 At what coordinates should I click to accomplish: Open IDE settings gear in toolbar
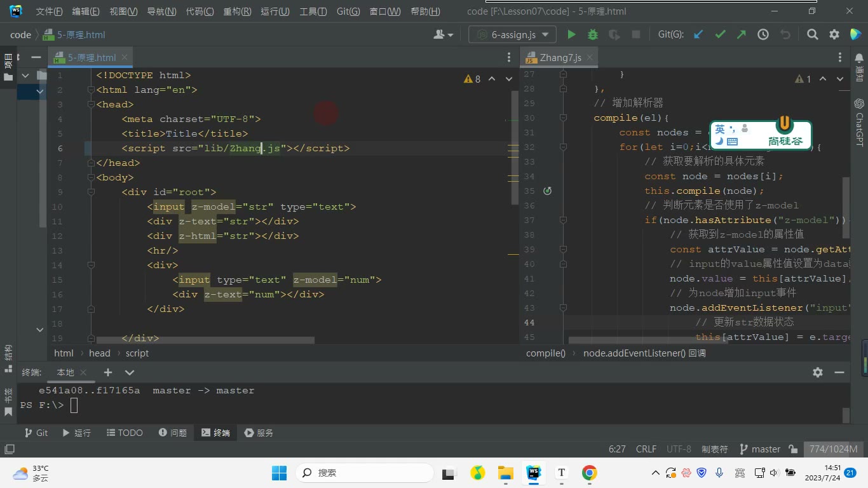pos(834,34)
